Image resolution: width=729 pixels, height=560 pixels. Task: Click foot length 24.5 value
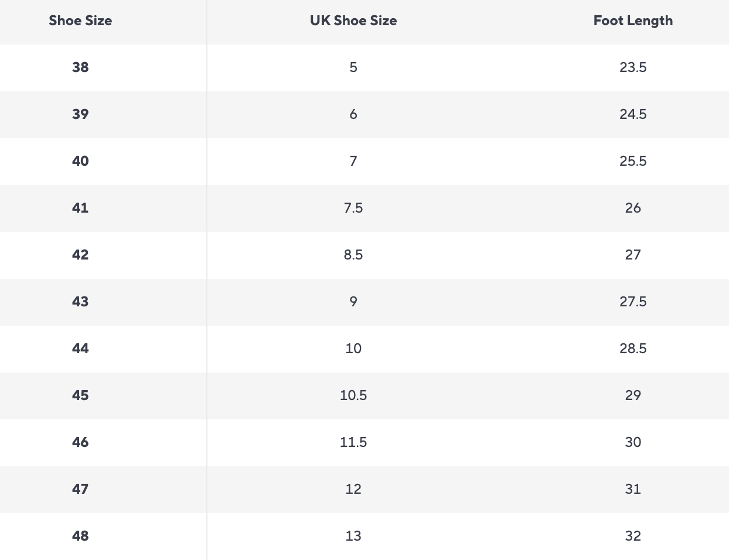[x=633, y=114]
